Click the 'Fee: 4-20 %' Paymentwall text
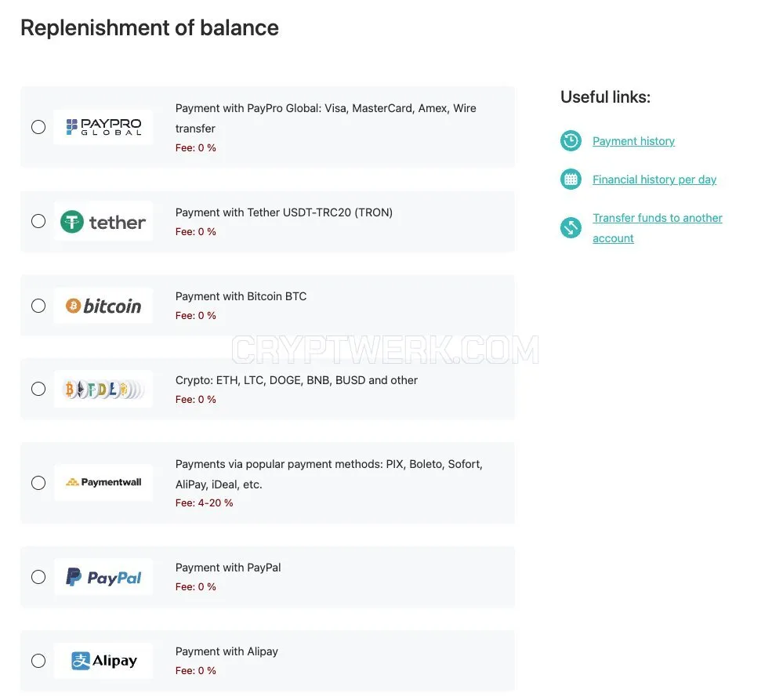The height and width of the screenshot is (700, 772). coord(205,503)
